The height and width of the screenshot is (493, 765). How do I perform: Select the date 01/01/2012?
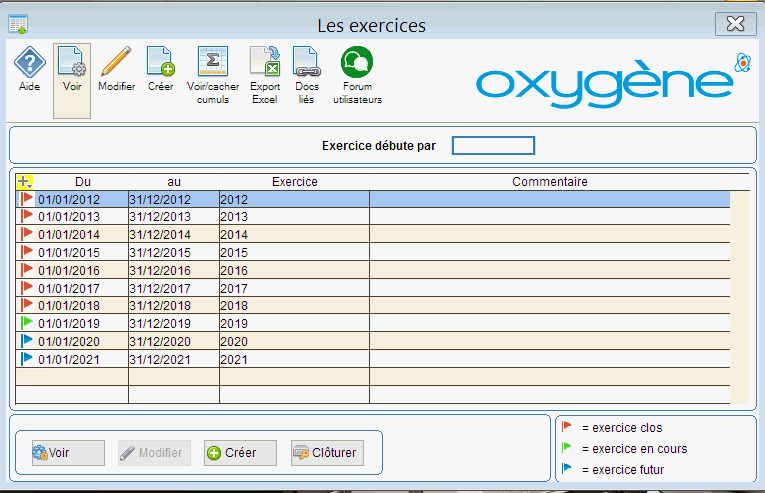tap(69, 200)
